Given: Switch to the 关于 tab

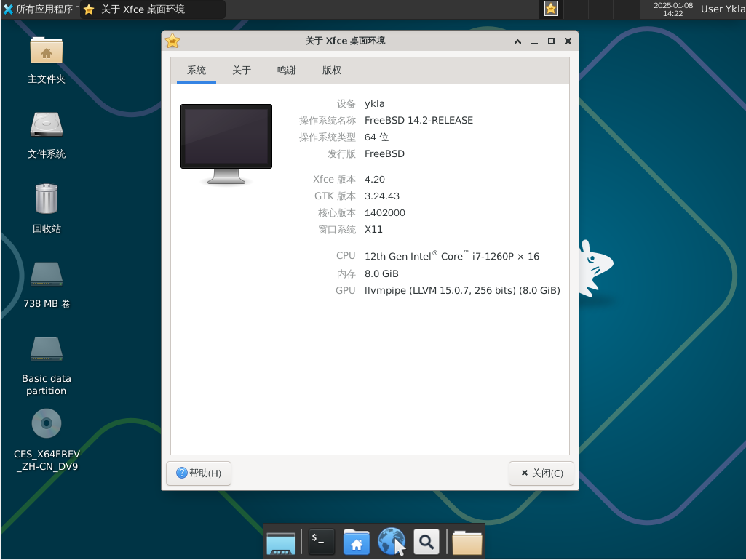Looking at the screenshot, I should coord(242,71).
